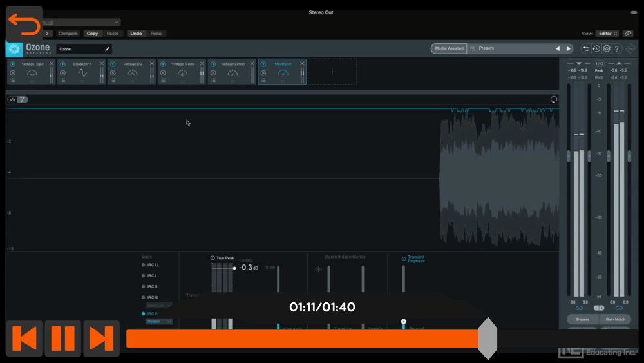644x363 pixels.
Task: Click the Ozone logo icon
Action: pos(14,49)
